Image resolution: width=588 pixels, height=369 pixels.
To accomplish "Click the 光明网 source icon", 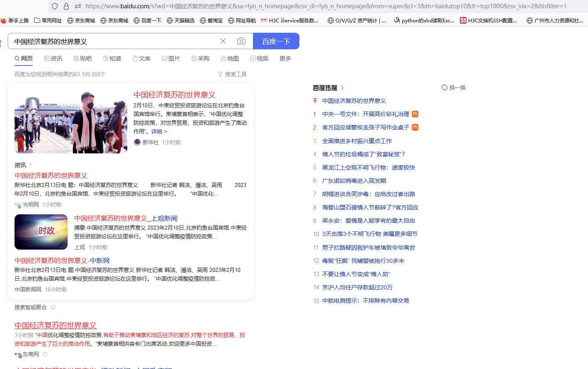I will pyautogui.click(x=18, y=205).
